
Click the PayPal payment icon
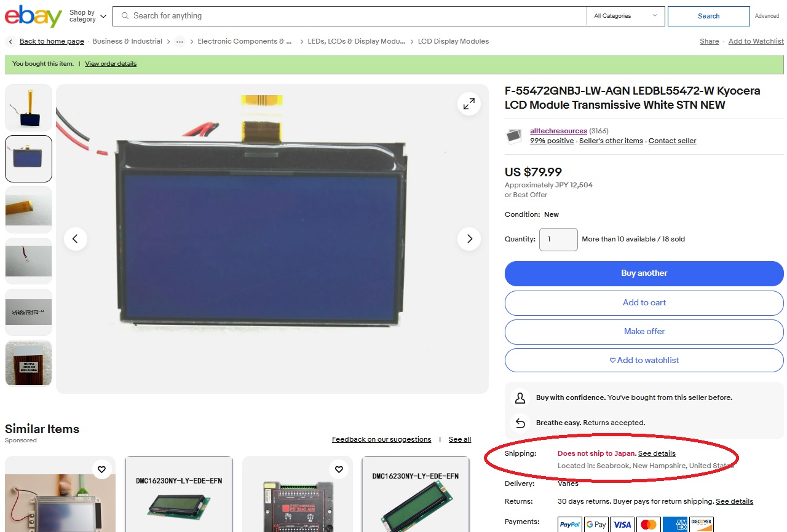click(570, 524)
